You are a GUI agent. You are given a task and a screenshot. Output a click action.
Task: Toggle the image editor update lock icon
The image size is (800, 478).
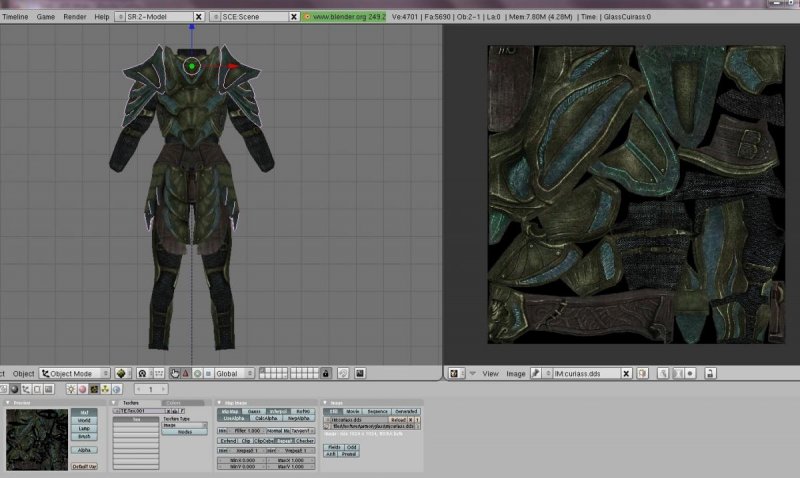coord(710,373)
